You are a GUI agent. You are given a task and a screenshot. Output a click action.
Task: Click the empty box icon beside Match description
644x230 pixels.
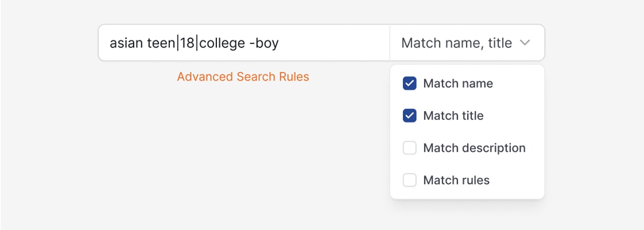tap(409, 148)
